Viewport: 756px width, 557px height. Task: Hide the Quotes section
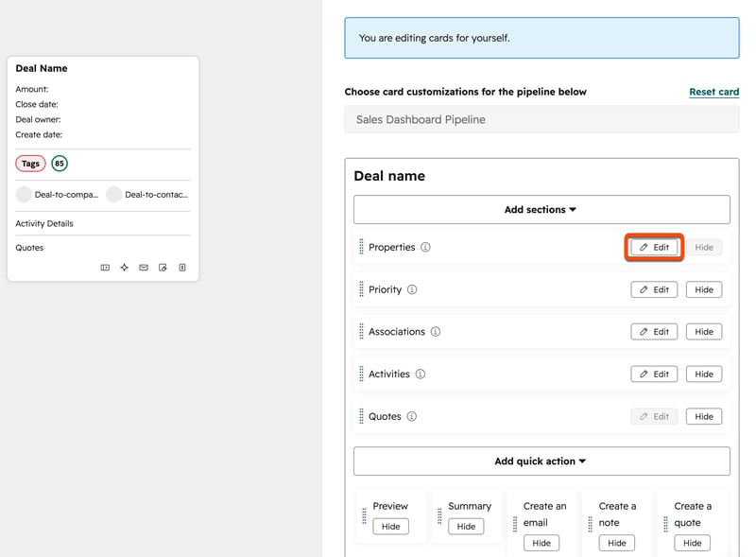pos(704,416)
